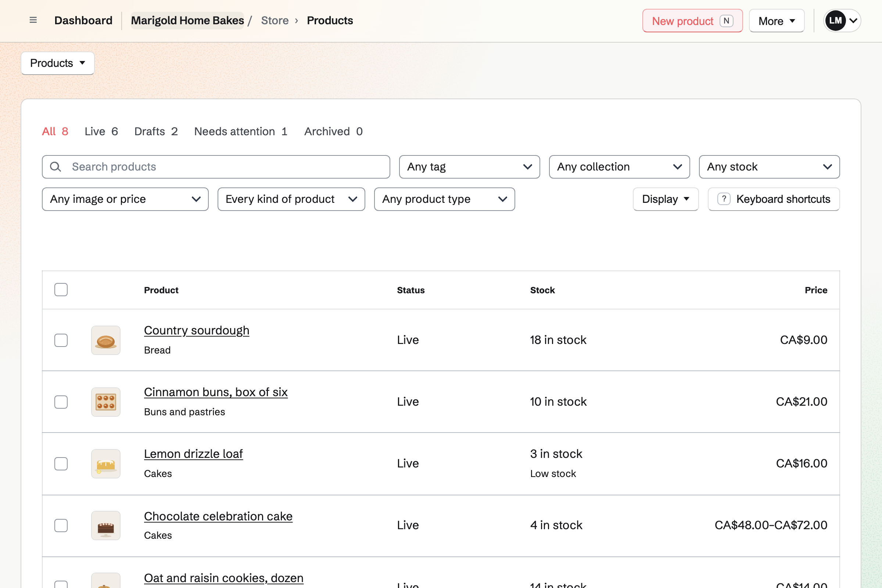Click the New product button

pos(692,21)
